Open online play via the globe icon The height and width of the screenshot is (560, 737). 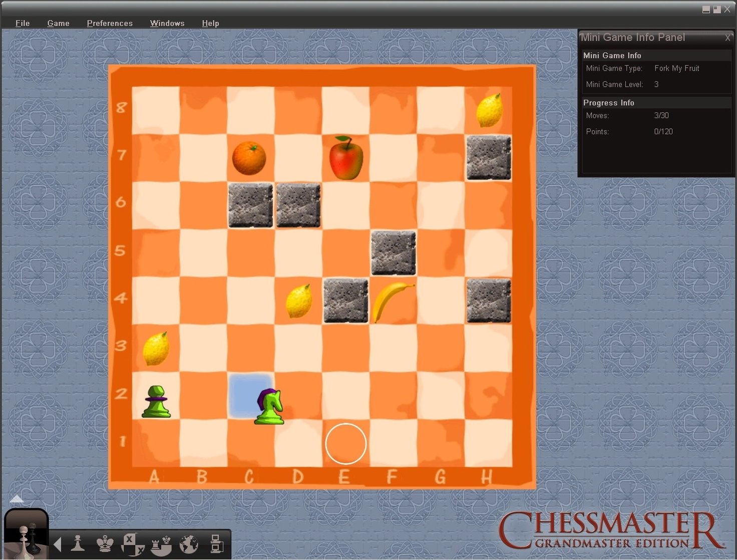tap(189, 544)
